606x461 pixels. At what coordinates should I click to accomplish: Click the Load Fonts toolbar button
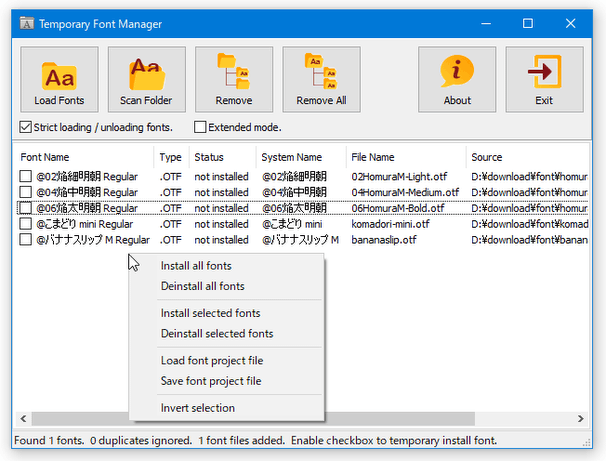coord(59,80)
